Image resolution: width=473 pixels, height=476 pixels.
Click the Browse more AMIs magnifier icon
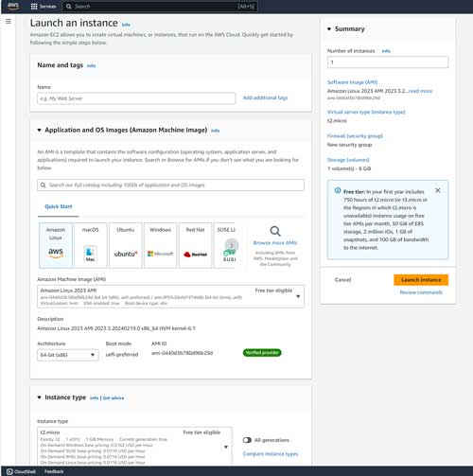(x=275, y=231)
